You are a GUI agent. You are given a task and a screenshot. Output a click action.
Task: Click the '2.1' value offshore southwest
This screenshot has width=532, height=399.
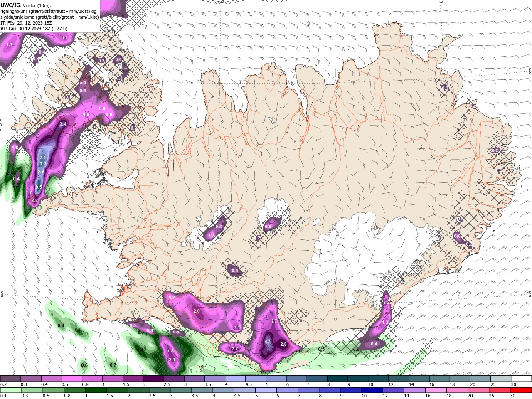pos(172,360)
